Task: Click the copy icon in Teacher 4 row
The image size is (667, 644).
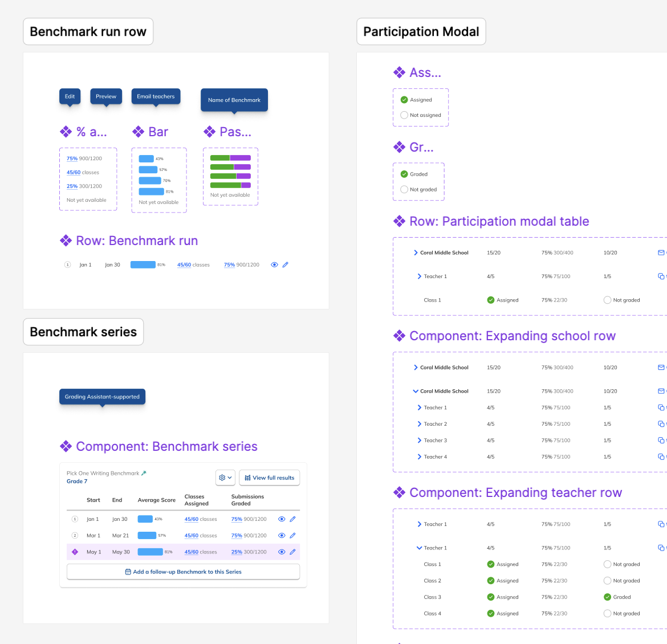Action: [661, 457]
